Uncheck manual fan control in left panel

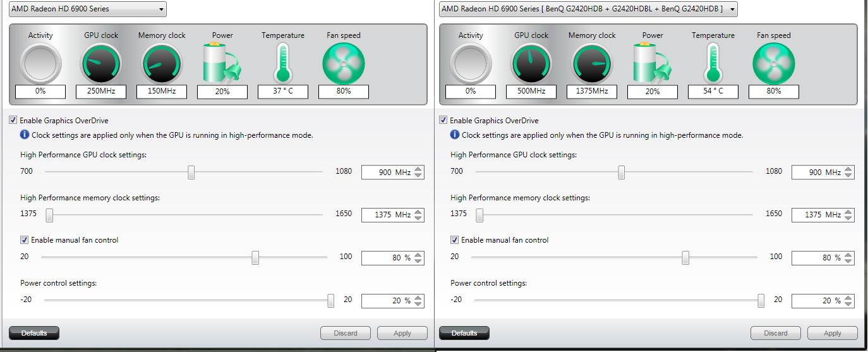click(24, 240)
